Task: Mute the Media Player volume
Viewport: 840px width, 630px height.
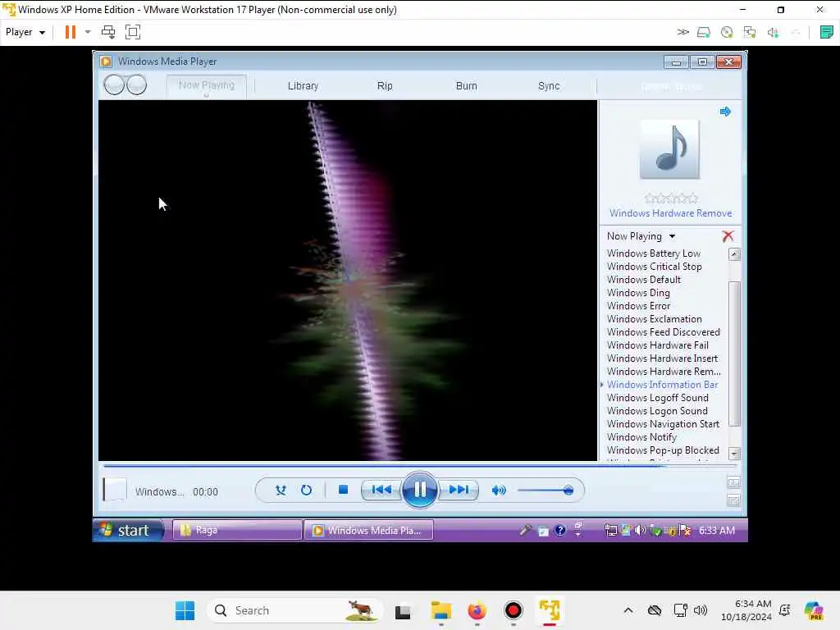Action: coord(498,490)
